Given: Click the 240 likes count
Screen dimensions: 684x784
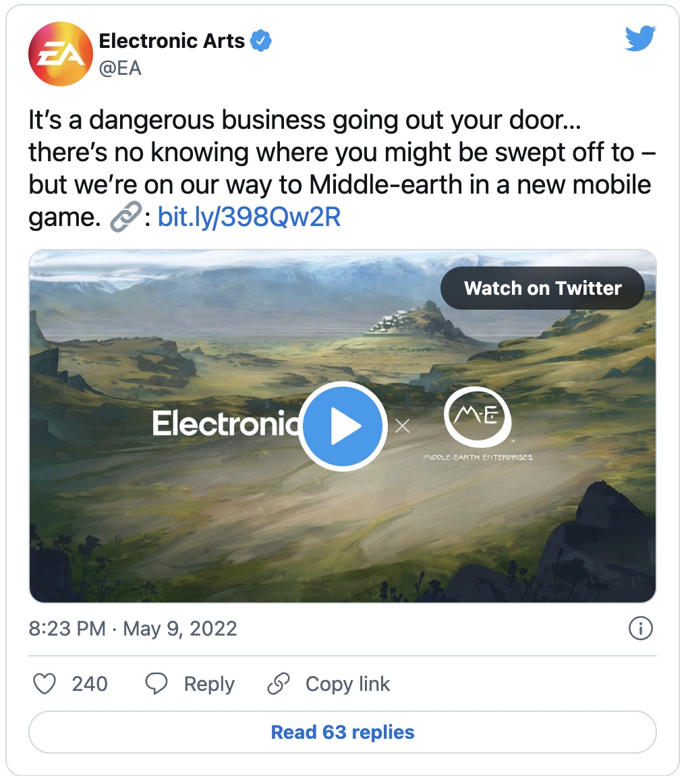Looking at the screenshot, I should coord(90,684).
